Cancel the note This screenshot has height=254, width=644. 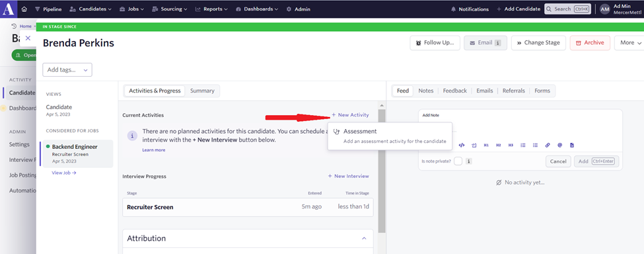click(x=558, y=161)
